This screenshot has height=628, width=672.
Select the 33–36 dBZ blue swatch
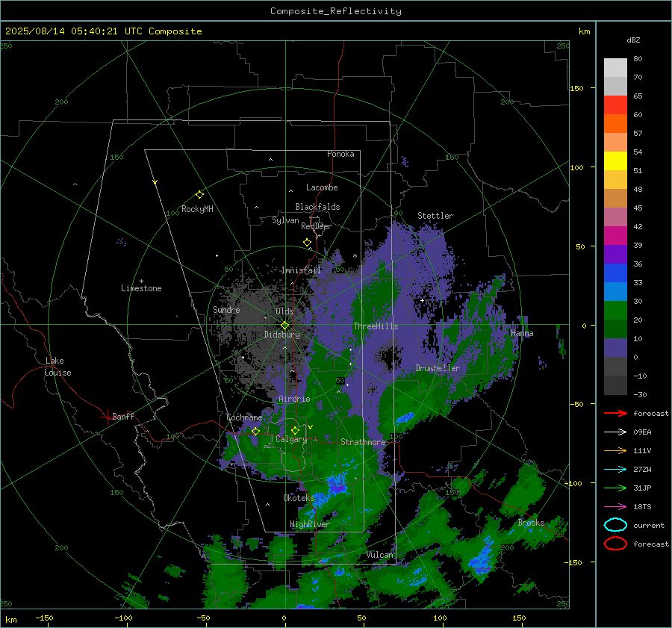pyautogui.click(x=615, y=273)
